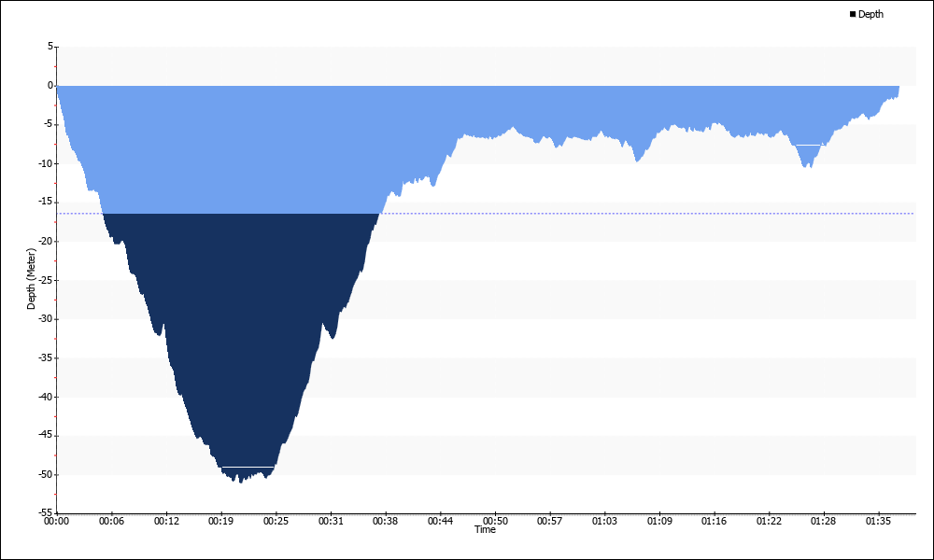The width and height of the screenshot is (934, 560).
Task: Select the -55 depth axis label
Action: tap(47, 512)
